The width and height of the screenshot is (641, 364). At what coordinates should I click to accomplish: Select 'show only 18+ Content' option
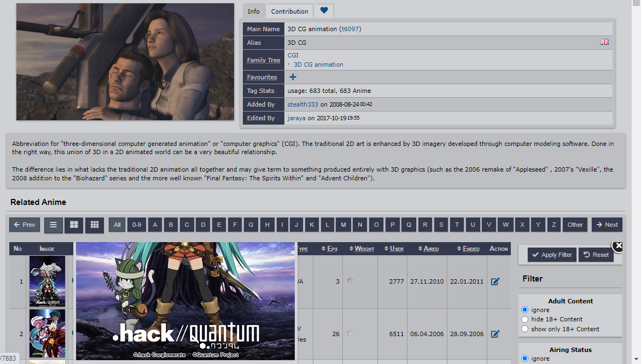(x=525, y=329)
